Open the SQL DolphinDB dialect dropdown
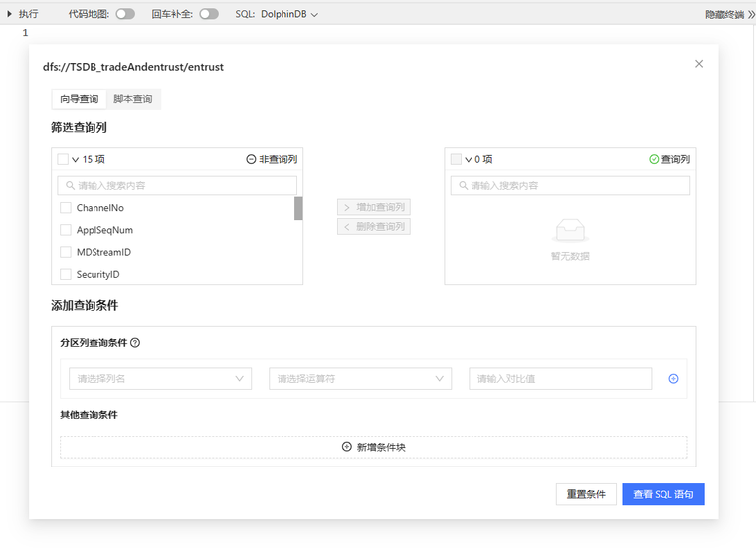Viewport: 756px width, 560px height. [289, 15]
